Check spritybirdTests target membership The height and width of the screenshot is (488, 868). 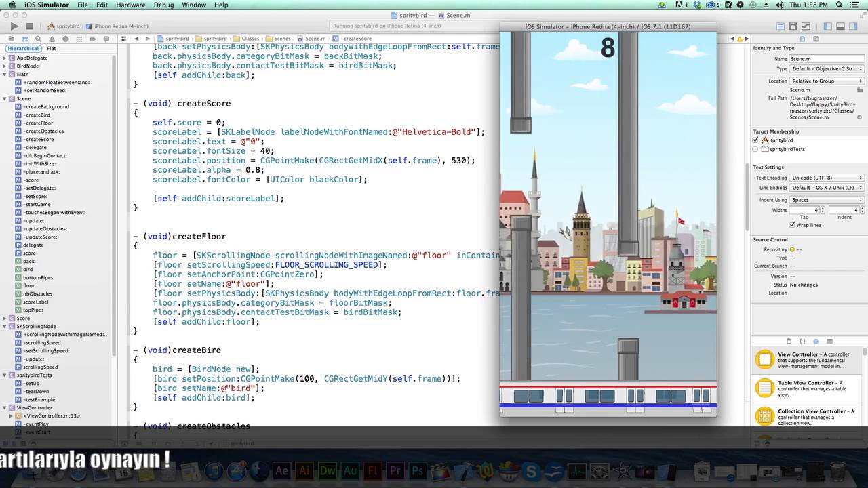(755, 149)
